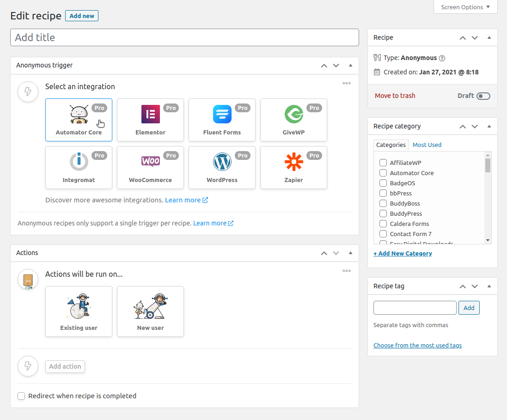Click the Created on date text
Image resolution: width=507 pixels, height=420 pixels.
click(x=431, y=72)
